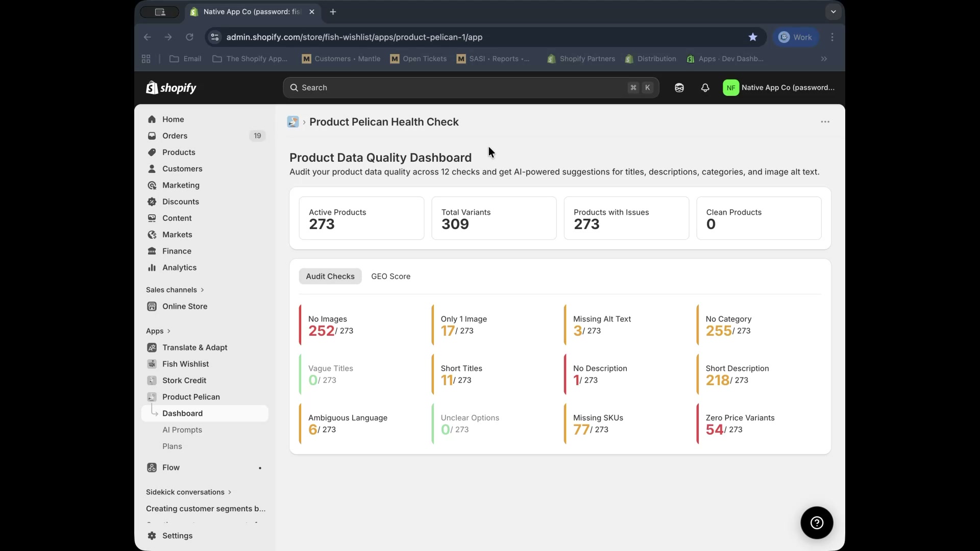Click the browser back arrow
Image resolution: width=980 pixels, height=551 pixels.
pos(148,37)
